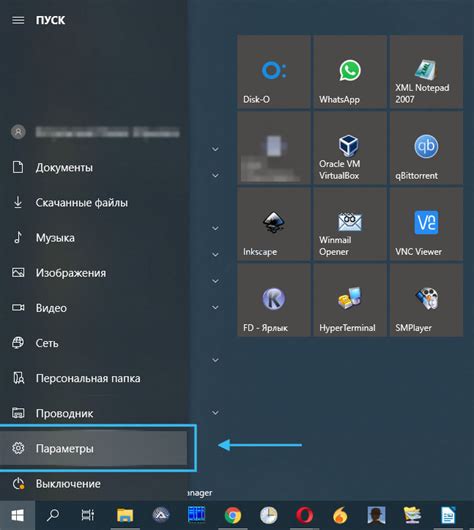Open Параметры settings entry
Viewport: 474px width, 530px height.
tap(93, 448)
